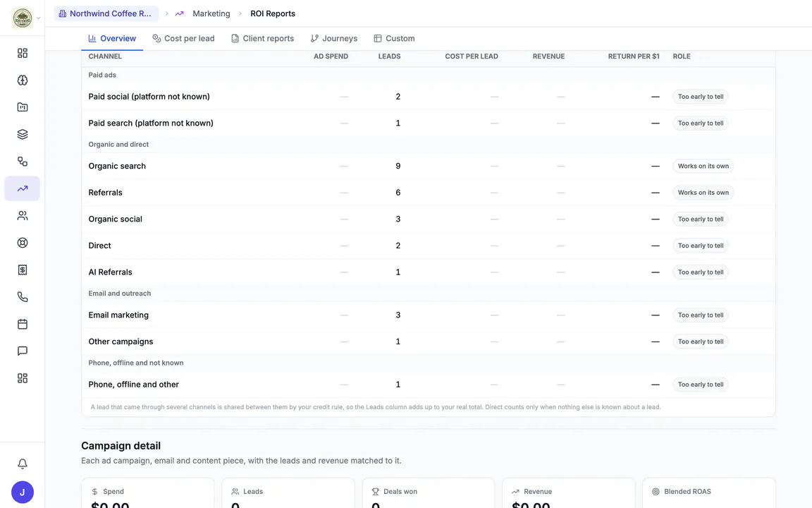Screen dimensions: 812x508
Task: Click the Northwind logo thumbnail
Action: [23, 18]
